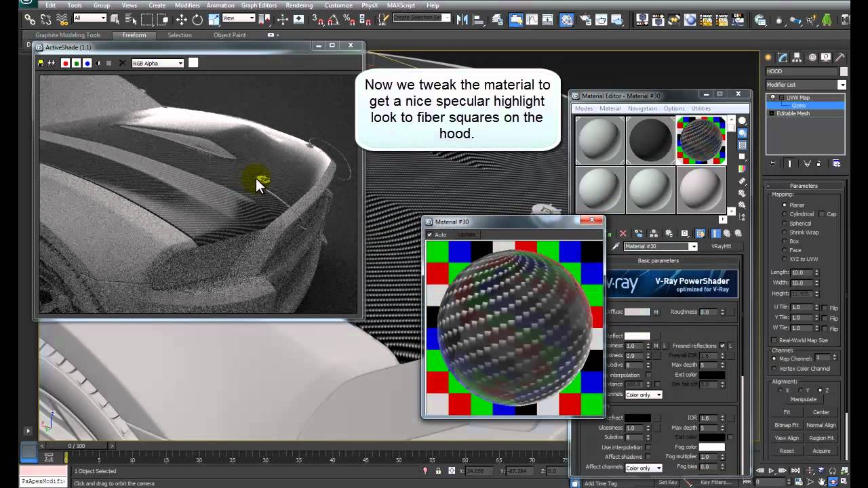
Task: Click the Fog color swatch
Action: point(712,447)
